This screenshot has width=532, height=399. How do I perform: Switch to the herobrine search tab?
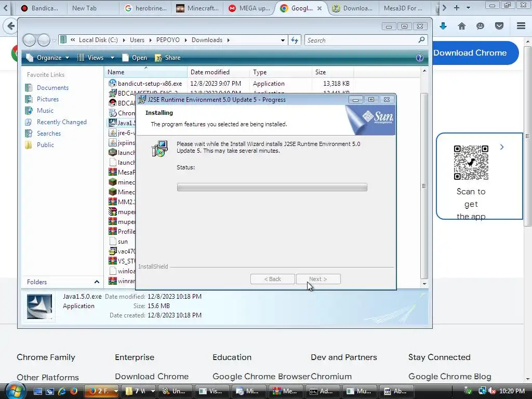146,8
